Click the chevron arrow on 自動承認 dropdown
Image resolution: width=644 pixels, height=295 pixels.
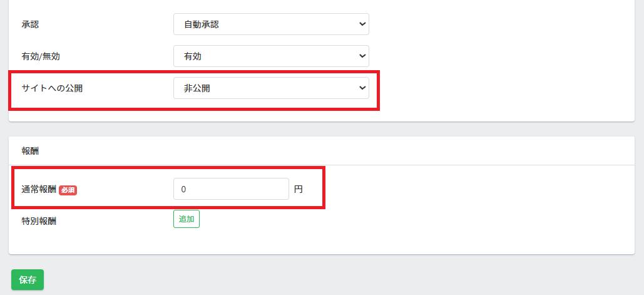[362, 24]
